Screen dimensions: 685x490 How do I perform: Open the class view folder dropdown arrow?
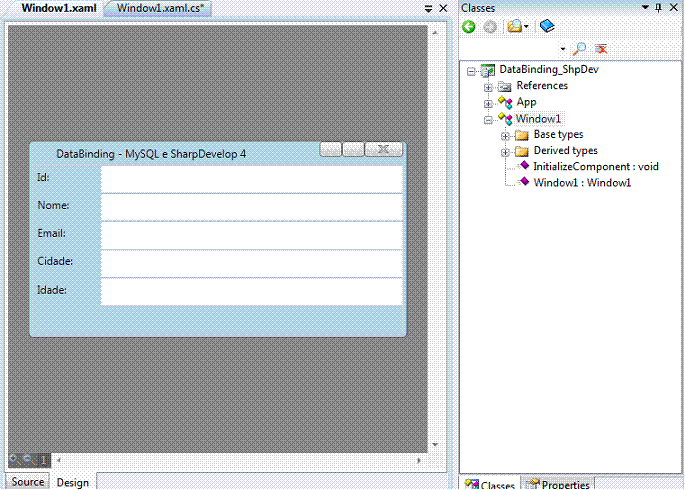pos(526,27)
